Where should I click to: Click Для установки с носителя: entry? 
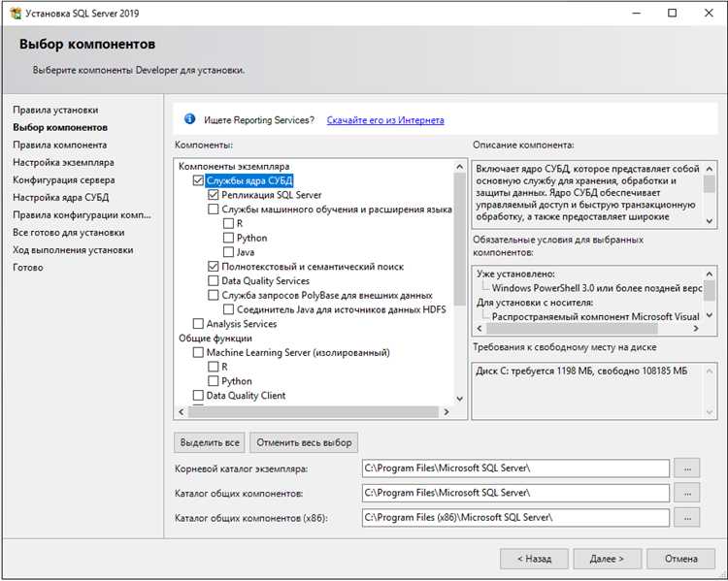tap(535, 302)
